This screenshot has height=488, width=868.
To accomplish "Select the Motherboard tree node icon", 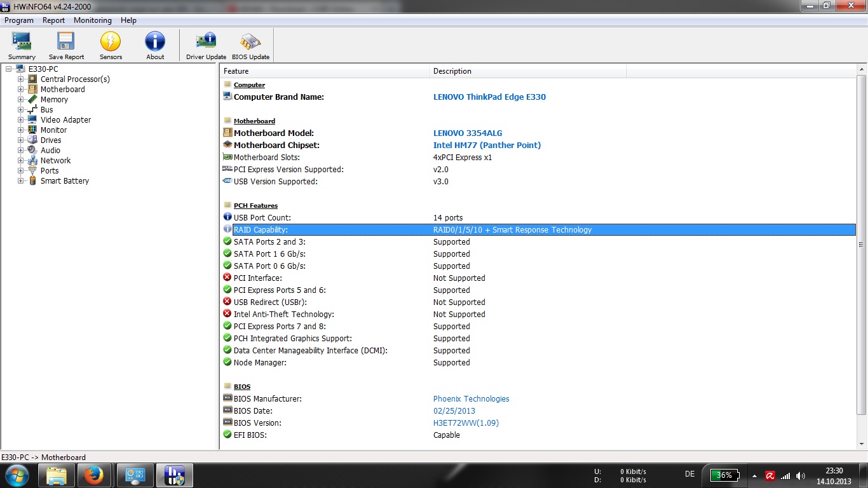I will coord(32,89).
